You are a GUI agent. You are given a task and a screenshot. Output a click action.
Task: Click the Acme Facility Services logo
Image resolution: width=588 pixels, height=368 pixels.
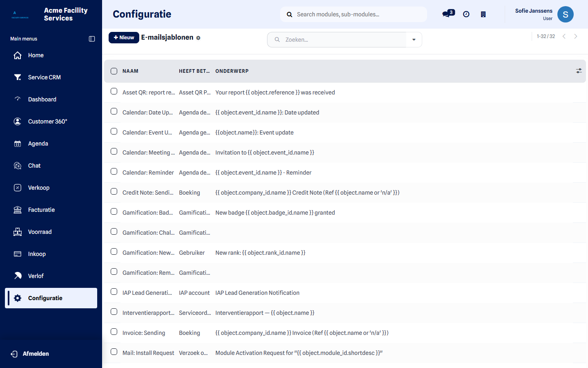(20, 14)
